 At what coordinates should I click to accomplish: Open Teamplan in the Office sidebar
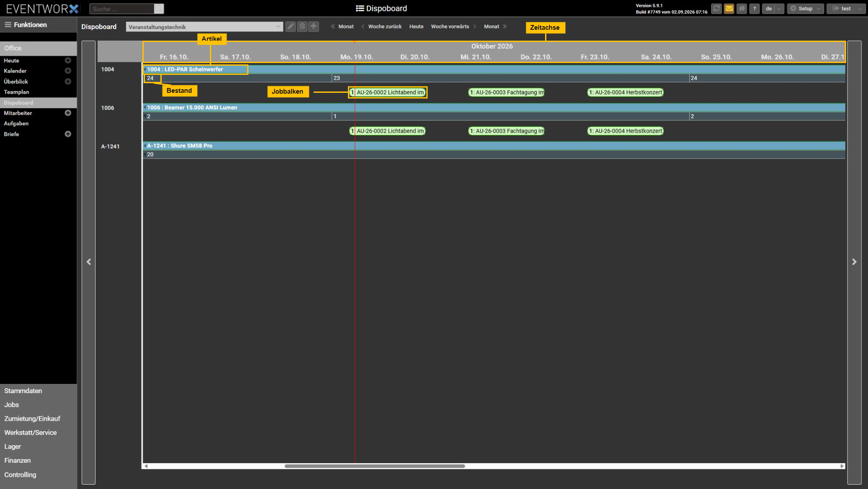pos(17,92)
